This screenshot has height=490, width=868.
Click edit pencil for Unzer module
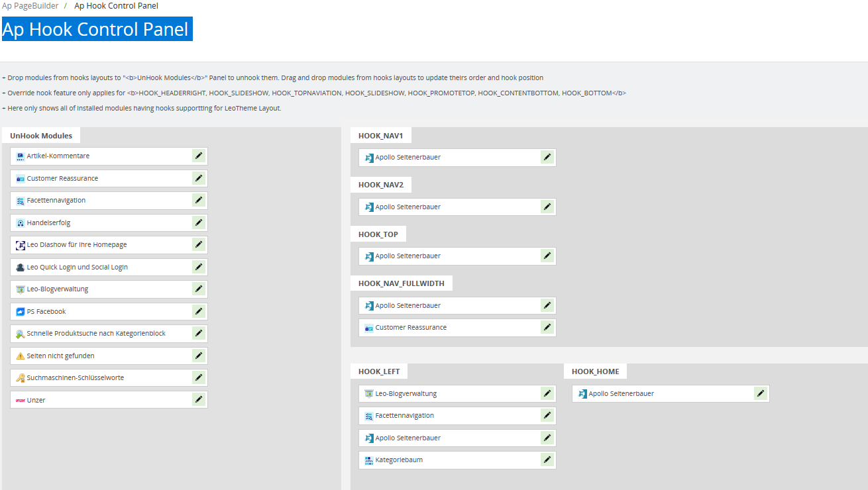pyautogui.click(x=199, y=399)
